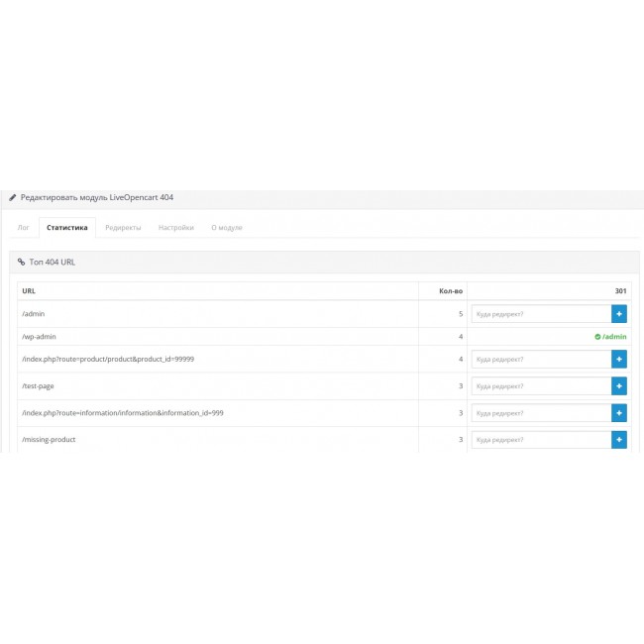644x644 pixels.
Task: Click the redirect input for /test-page
Action: [540, 385]
